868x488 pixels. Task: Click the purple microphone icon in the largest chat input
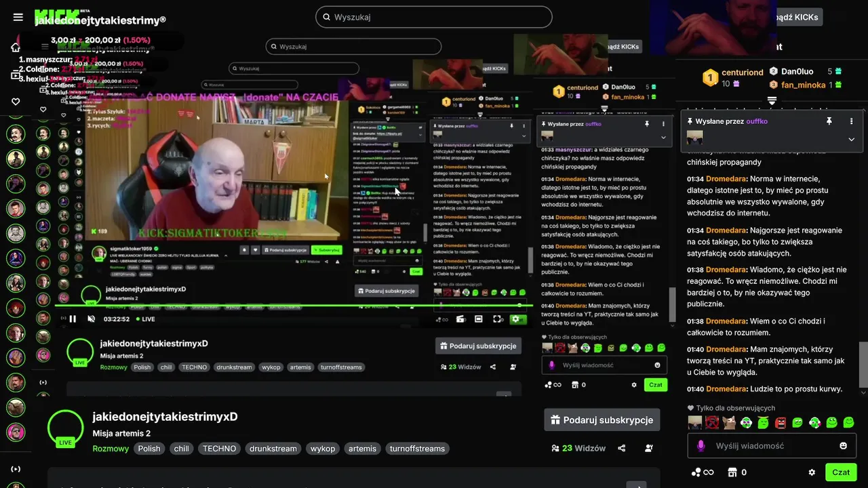pyautogui.click(x=701, y=446)
